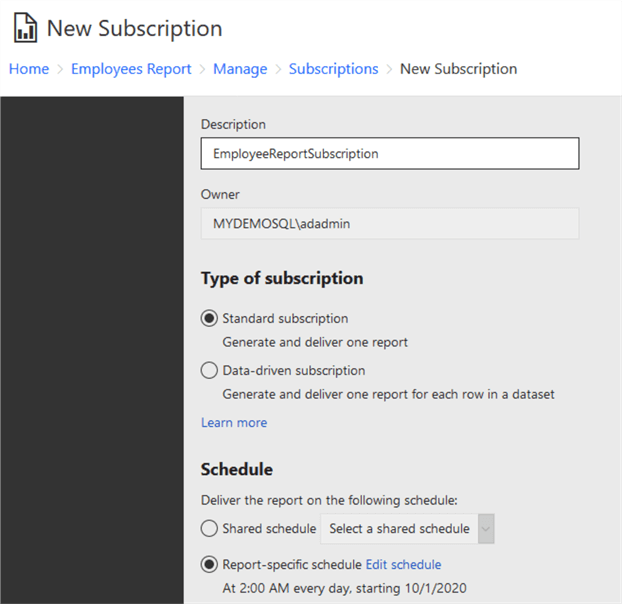This screenshot has width=622, height=604.
Task: Open the Learn more link
Action: (234, 423)
